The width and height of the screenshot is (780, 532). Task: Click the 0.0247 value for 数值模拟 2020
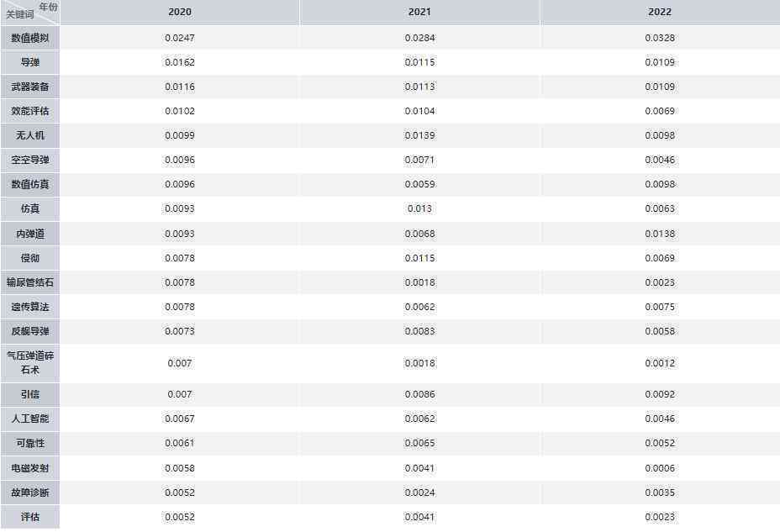[180, 38]
